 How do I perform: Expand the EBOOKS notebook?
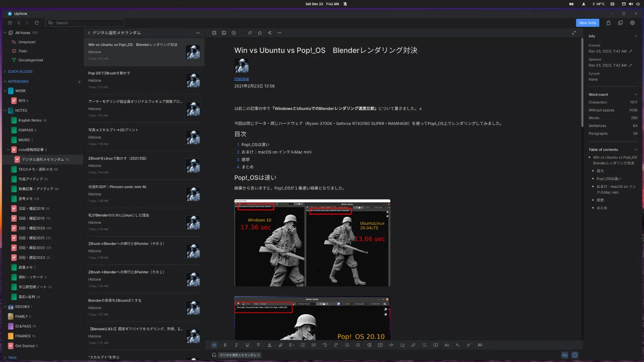coord(5,307)
